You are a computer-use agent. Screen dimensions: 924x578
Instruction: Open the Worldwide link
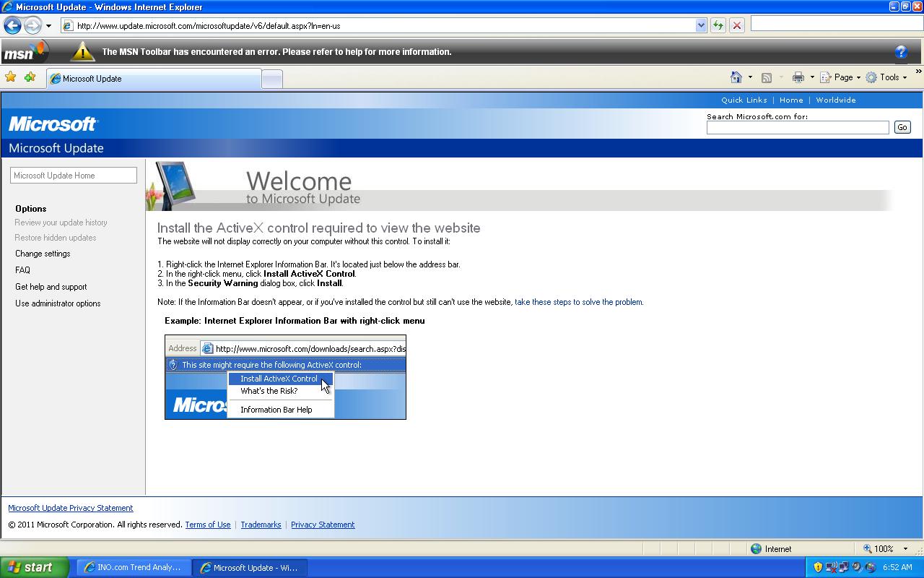836,100
